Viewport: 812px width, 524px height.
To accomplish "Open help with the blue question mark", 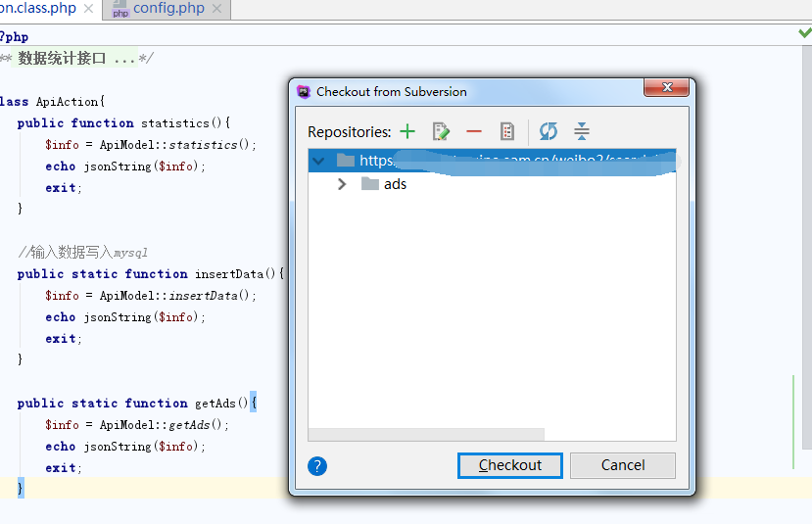I will 317,466.
